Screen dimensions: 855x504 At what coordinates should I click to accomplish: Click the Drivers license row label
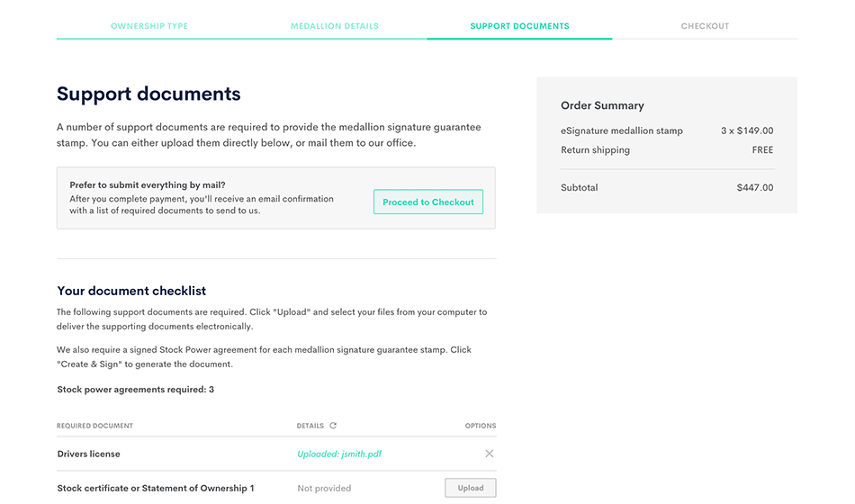coord(88,454)
